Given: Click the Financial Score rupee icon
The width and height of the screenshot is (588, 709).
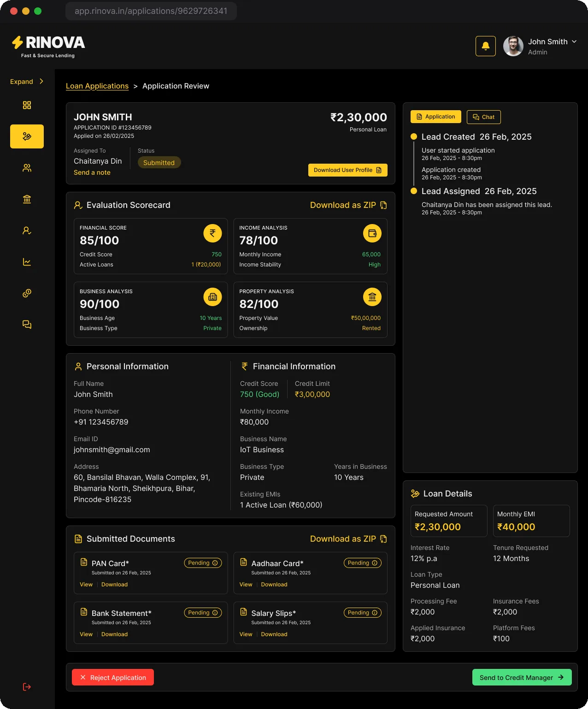Looking at the screenshot, I should (x=212, y=233).
